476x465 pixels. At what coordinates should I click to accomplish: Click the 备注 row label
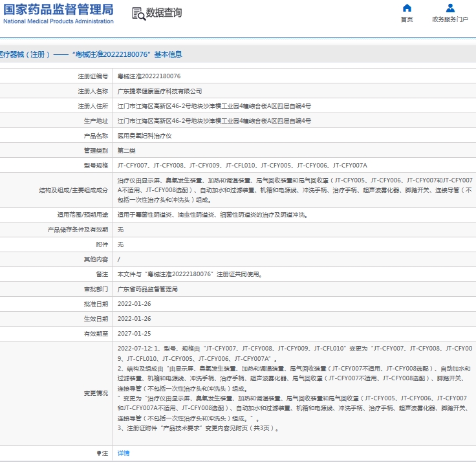coord(102,274)
